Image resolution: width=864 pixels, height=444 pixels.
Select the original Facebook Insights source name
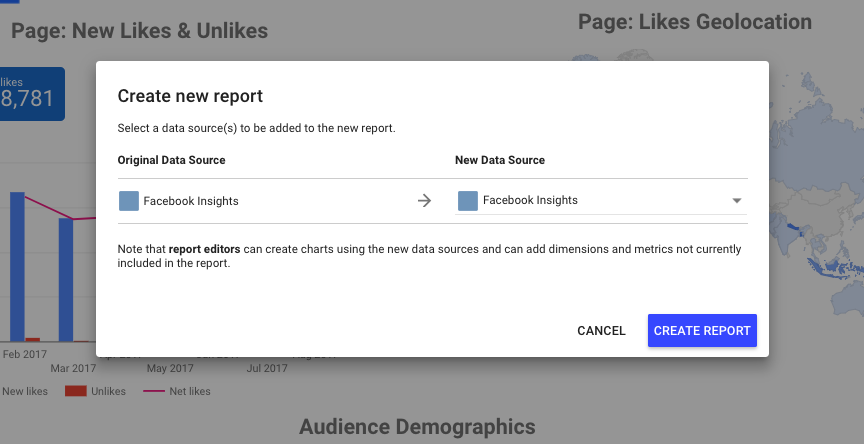[x=191, y=201]
